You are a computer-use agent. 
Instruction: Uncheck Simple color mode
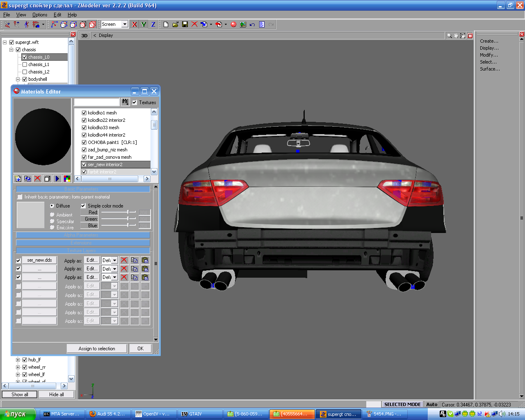pos(83,206)
